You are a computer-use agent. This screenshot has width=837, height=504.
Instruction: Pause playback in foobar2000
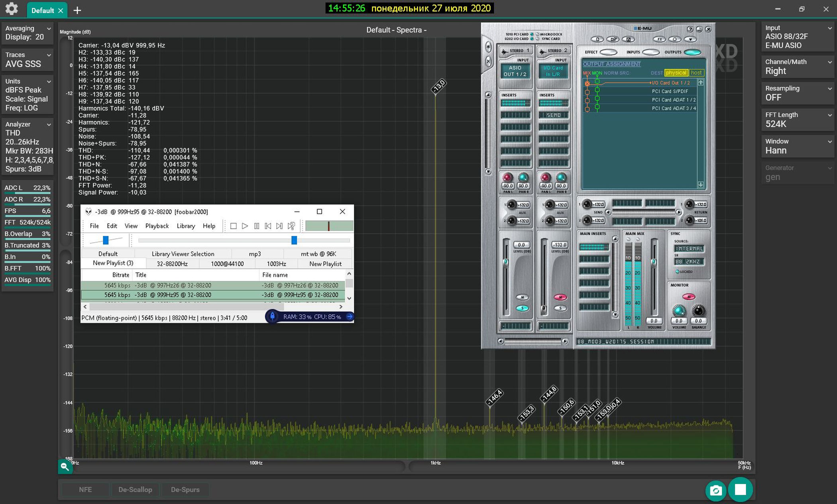click(257, 226)
